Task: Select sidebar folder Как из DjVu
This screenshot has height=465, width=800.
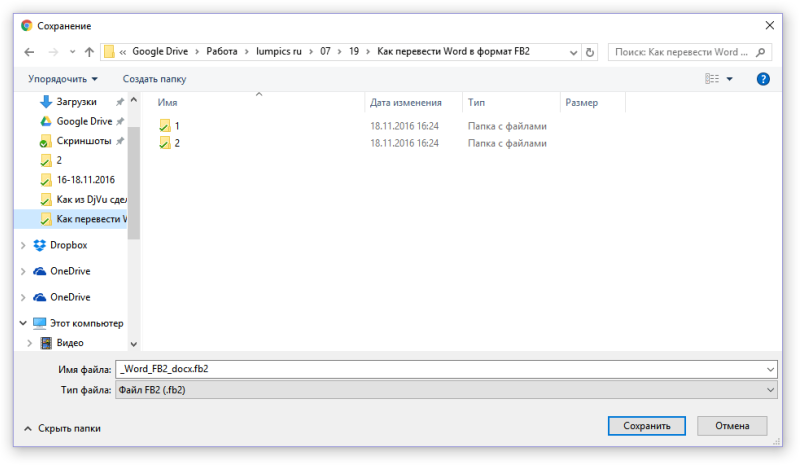Action: point(92,200)
